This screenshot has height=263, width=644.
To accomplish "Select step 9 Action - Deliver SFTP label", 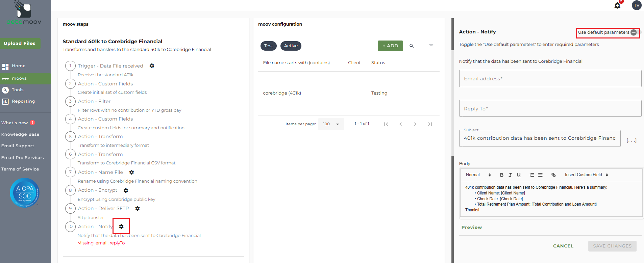I will (103, 208).
